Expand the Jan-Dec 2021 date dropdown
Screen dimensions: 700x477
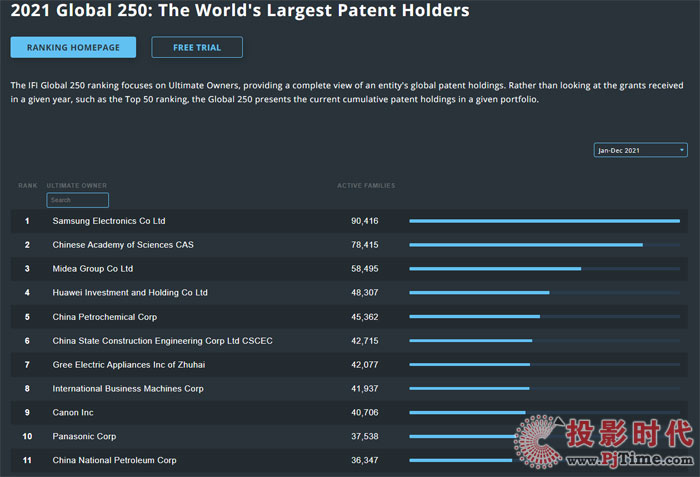click(640, 150)
